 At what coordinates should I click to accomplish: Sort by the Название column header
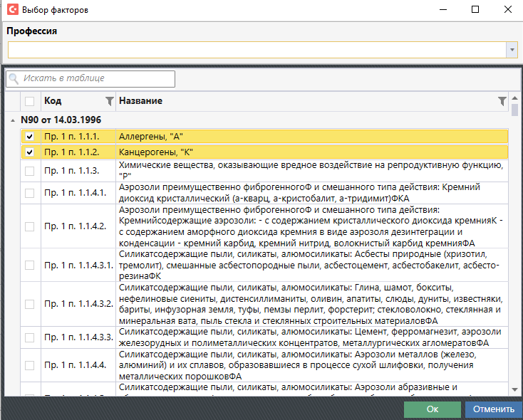(299, 101)
